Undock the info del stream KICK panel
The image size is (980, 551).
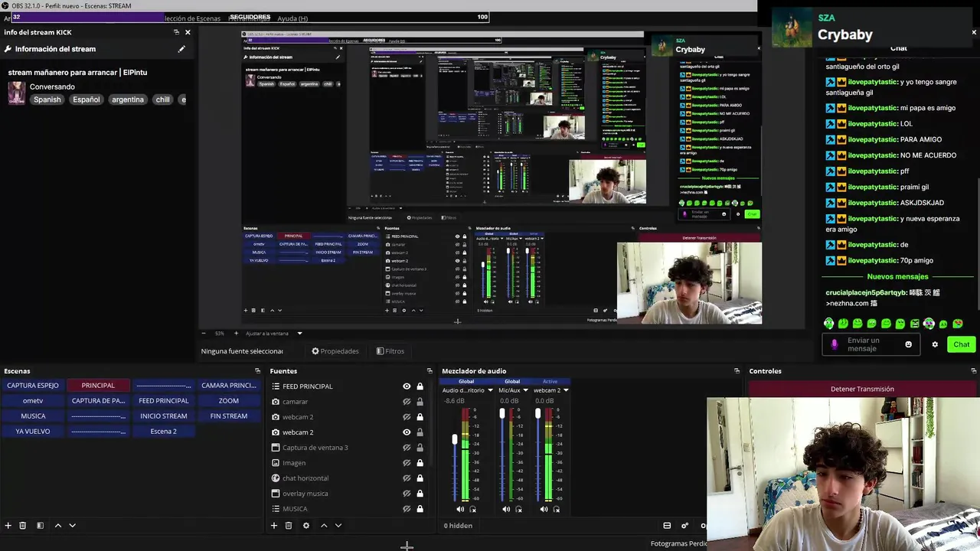176,32
